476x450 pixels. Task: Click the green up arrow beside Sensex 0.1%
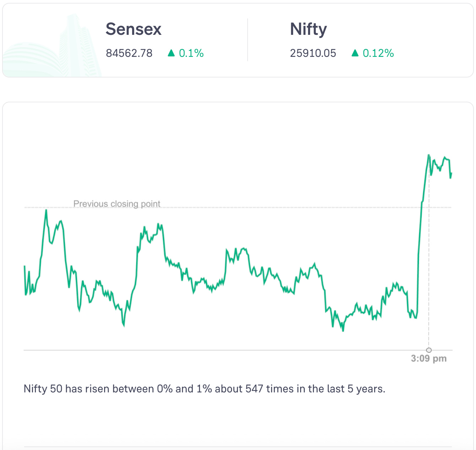coord(171,53)
